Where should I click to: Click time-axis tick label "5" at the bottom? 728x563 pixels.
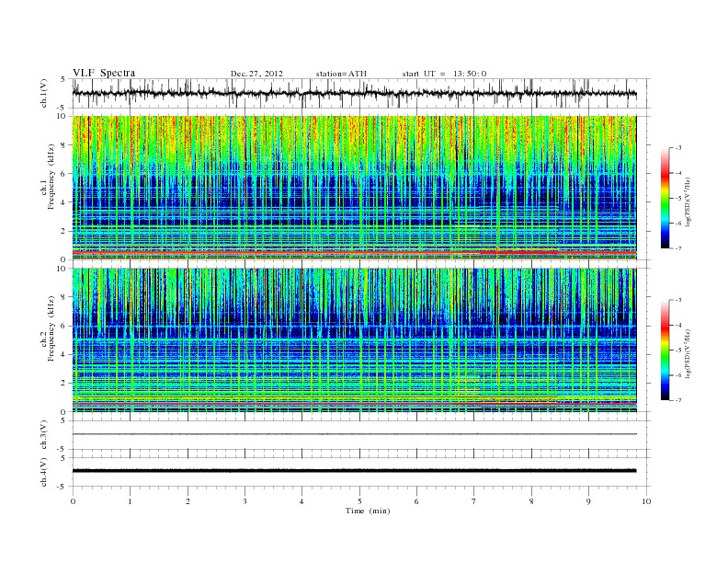(359, 501)
